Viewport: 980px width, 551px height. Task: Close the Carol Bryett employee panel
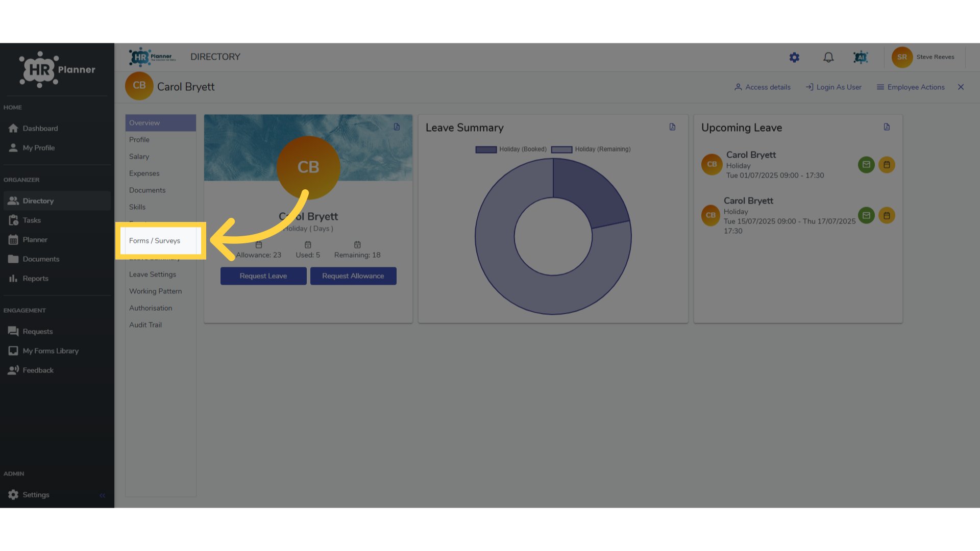961,87
